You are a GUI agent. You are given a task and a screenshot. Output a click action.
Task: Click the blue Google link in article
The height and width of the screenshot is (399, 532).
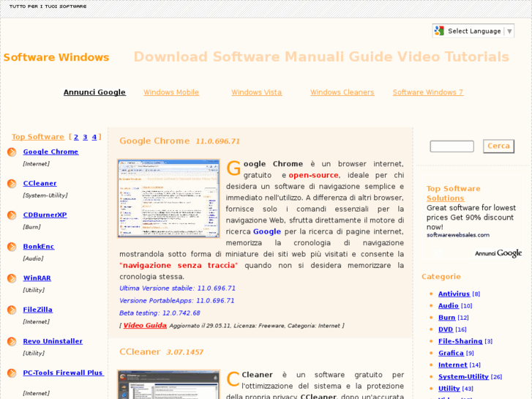point(267,231)
